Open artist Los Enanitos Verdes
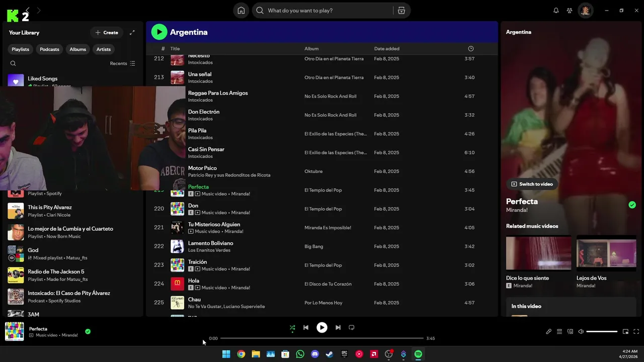Screen dimensions: 644x362 (209, 250)
